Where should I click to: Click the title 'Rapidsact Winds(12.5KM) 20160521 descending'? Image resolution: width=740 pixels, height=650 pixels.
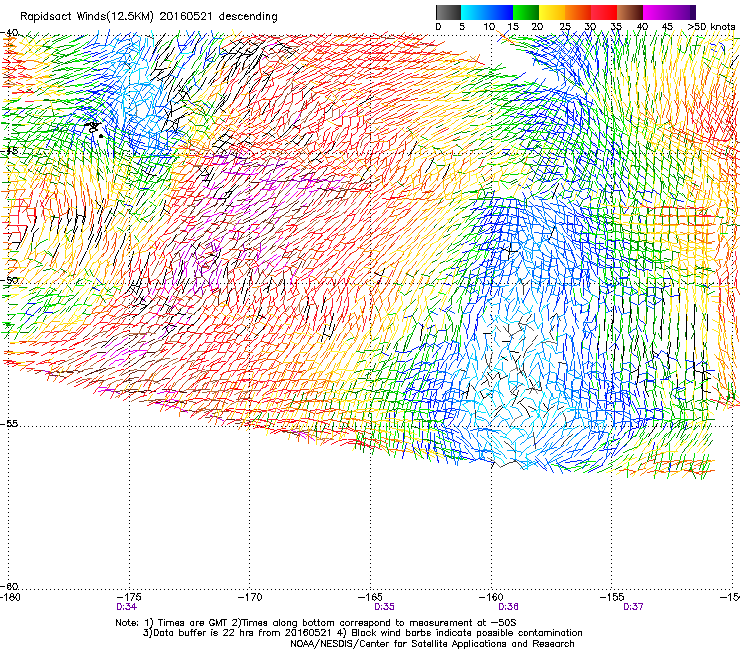149,16
